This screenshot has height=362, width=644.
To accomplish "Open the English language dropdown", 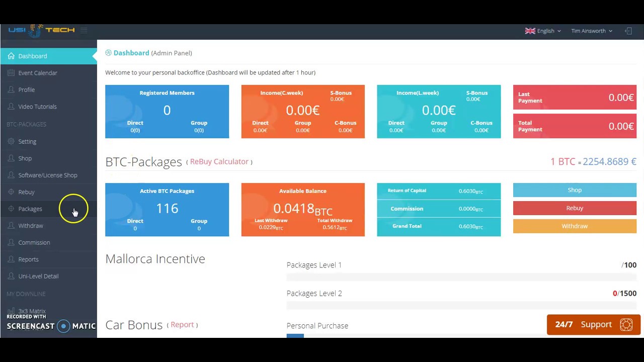I will click(x=543, y=31).
